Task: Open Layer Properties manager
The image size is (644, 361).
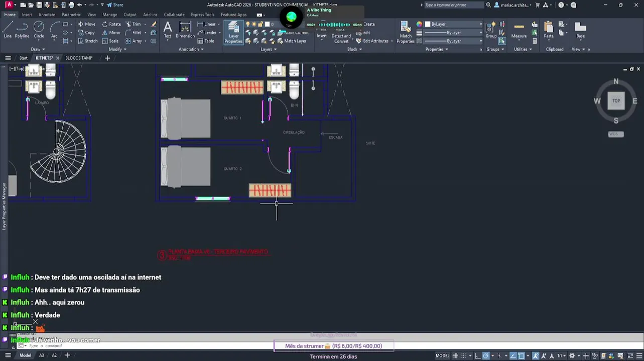Action: click(x=233, y=33)
